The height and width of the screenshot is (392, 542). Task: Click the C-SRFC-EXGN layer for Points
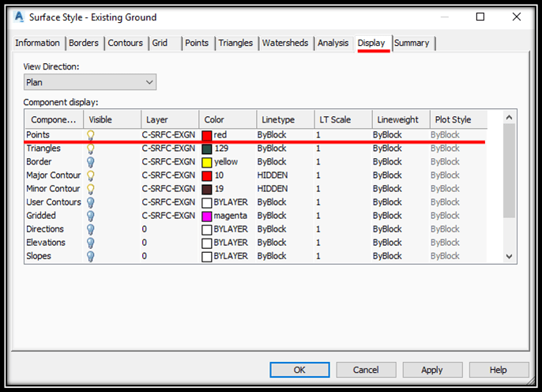click(168, 135)
